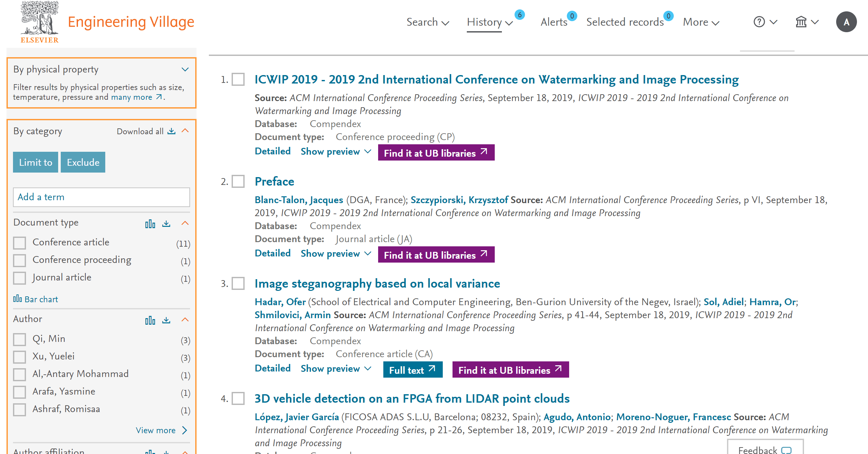Click the Alerts count badge
The image size is (868, 454).
[x=572, y=16]
